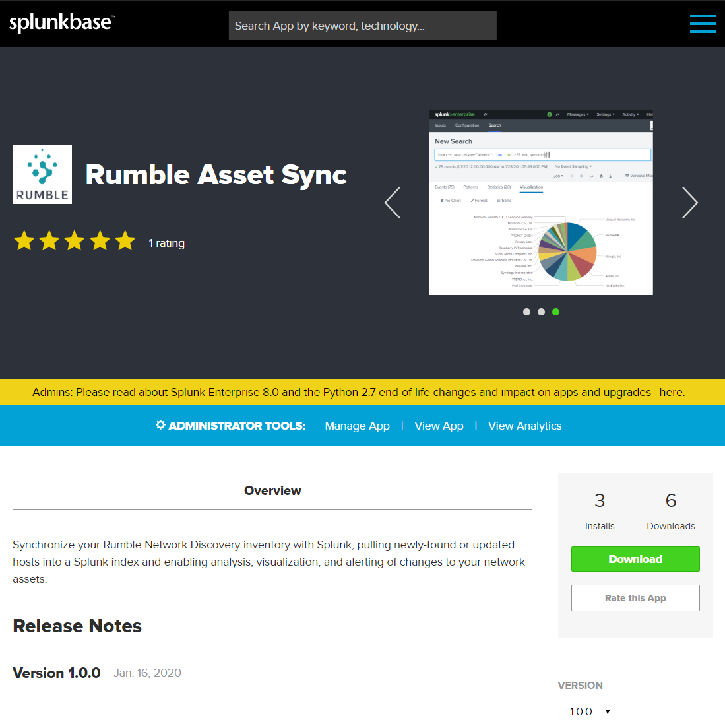Click the green Download button
The width and height of the screenshot is (725, 728).
(635, 558)
